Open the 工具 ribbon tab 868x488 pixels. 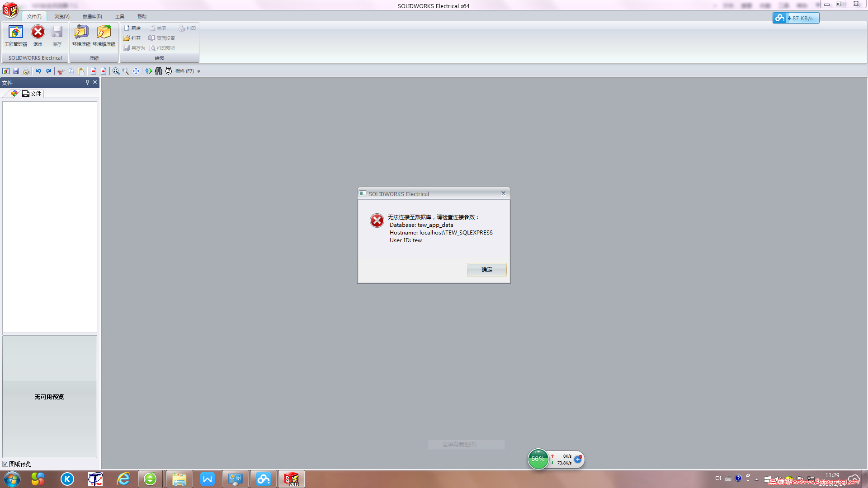pyautogui.click(x=119, y=16)
